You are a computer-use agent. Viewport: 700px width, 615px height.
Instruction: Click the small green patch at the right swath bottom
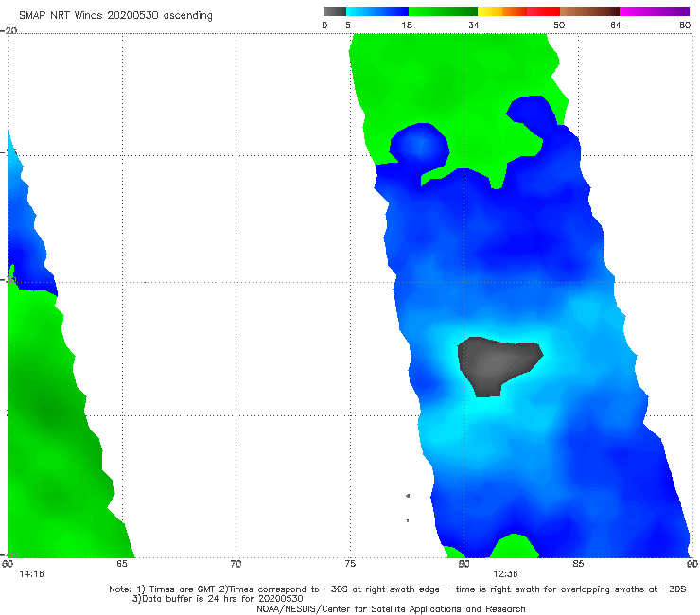point(515,546)
